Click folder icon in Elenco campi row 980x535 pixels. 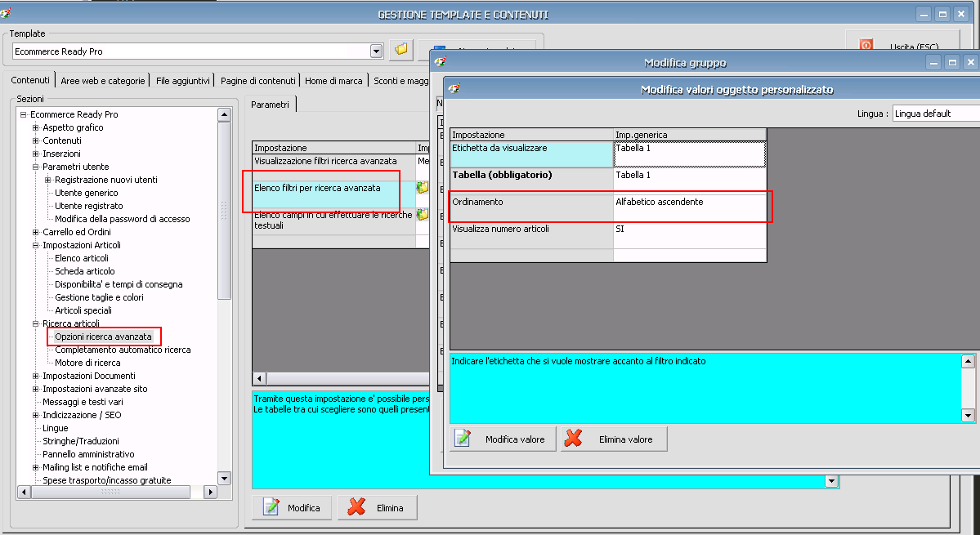(x=423, y=215)
